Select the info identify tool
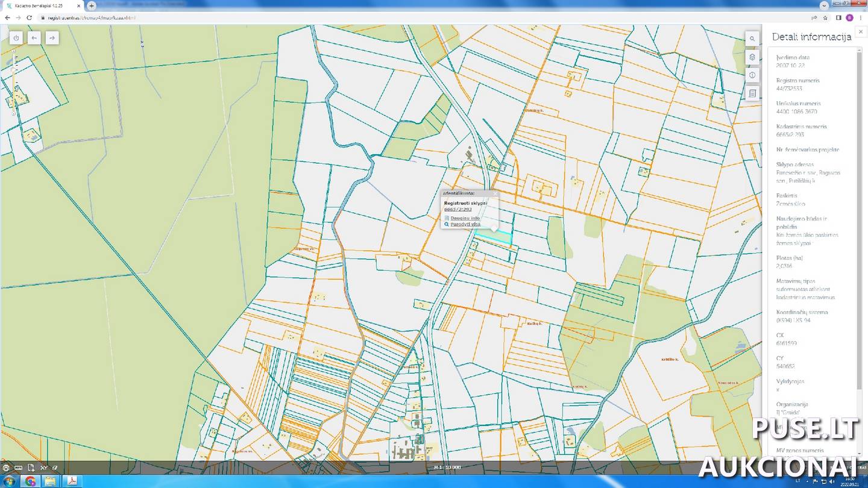Image resolution: width=868 pixels, height=488 pixels. [752, 75]
